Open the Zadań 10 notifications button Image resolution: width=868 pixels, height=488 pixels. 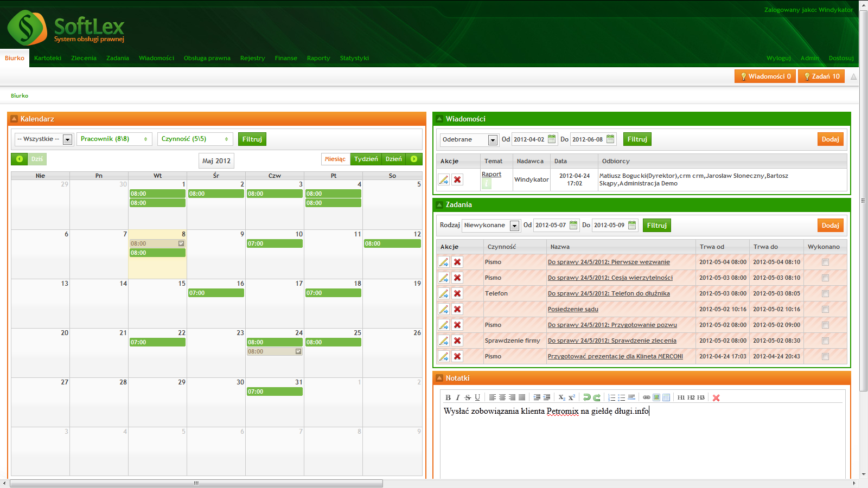[x=821, y=76]
